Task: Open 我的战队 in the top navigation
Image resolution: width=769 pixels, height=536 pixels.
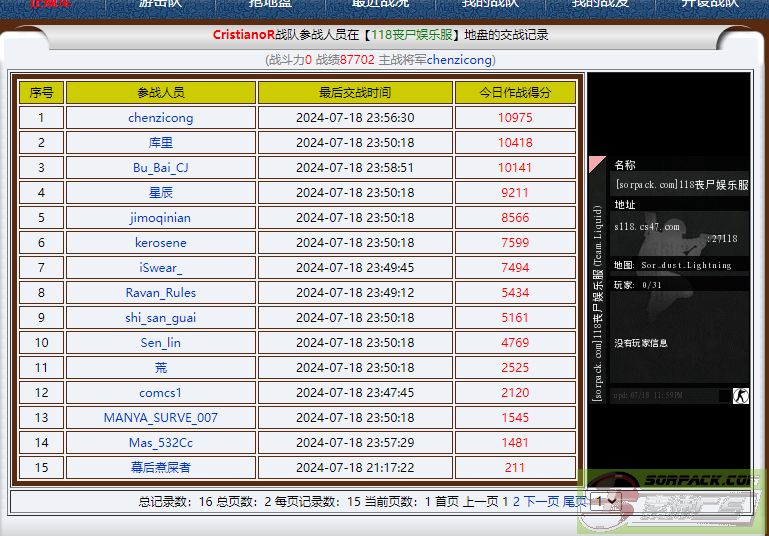Action: 490,3
